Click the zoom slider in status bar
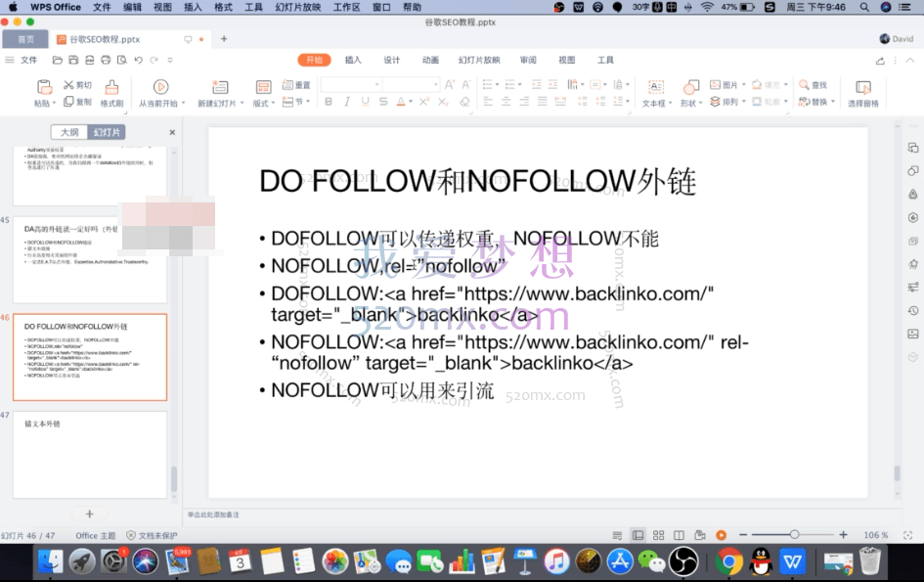Image resolution: width=924 pixels, height=582 pixels. point(794,535)
